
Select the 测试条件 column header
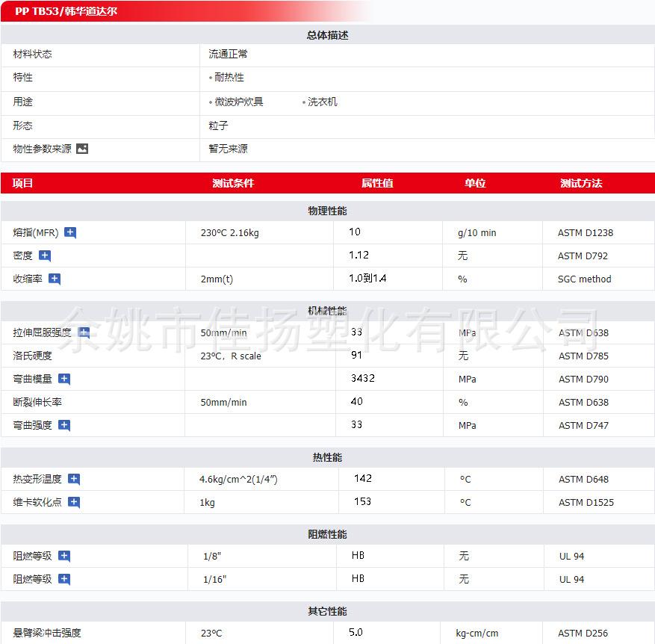[x=233, y=183]
